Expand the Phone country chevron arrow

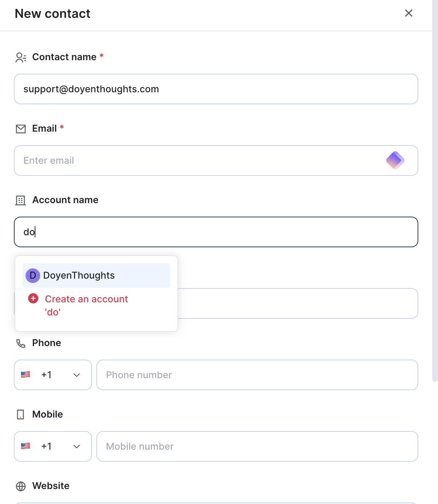coord(77,375)
